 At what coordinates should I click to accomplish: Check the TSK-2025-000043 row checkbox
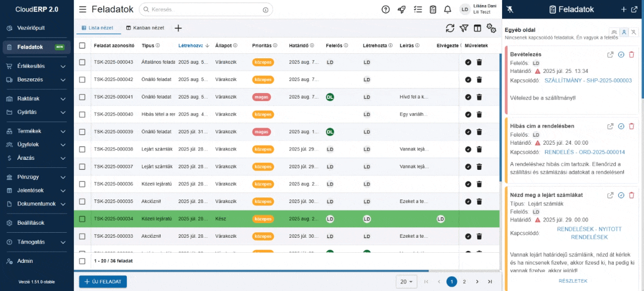(x=82, y=62)
